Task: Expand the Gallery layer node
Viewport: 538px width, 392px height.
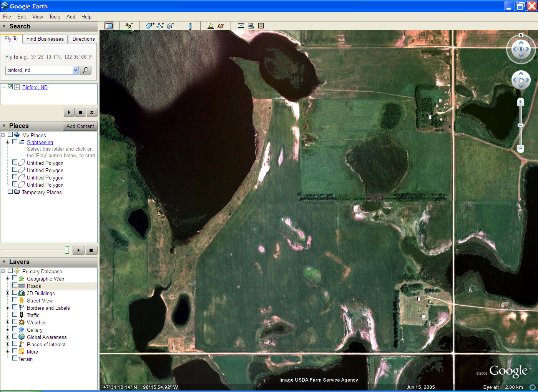Action: tap(7, 330)
